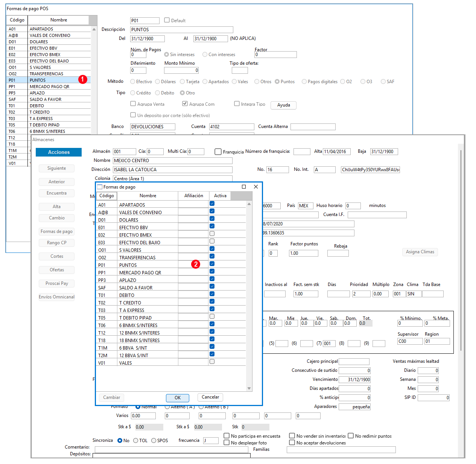Maximize the Formas de pago dialog
Image resolution: width=476 pixels, height=464 pixels.
244,187
